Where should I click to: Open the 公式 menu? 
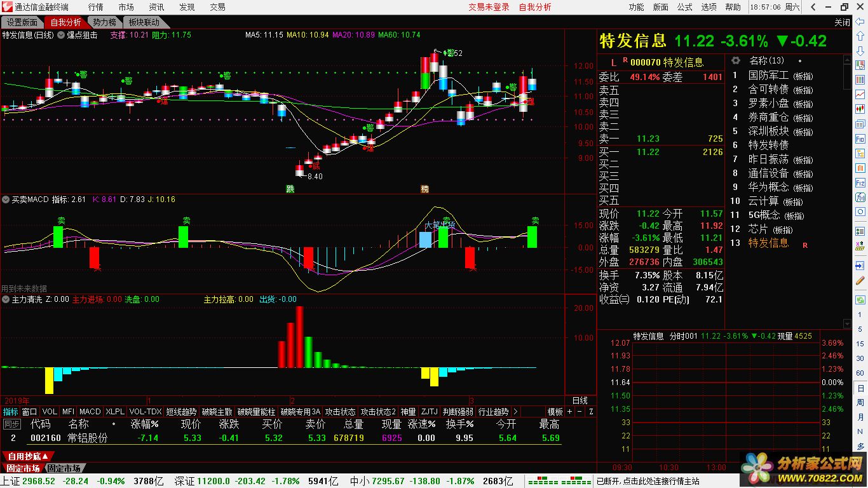pos(684,7)
